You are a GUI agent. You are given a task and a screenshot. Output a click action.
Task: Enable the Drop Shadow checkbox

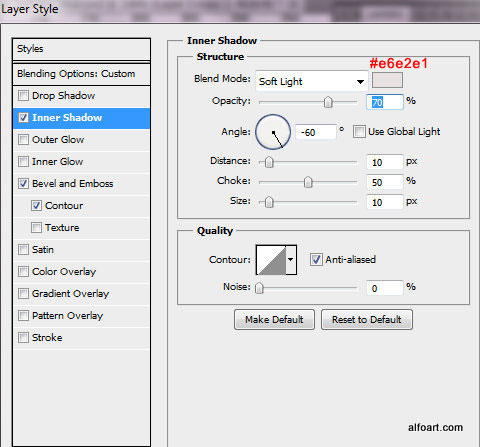(23, 96)
